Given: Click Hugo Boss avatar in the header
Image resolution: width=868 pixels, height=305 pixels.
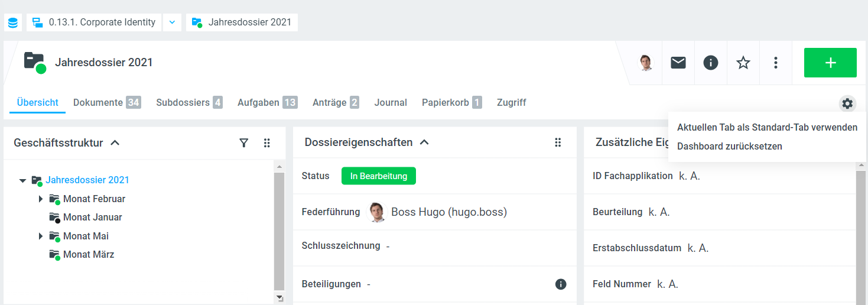Looking at the screenshot, I should pyautogui.click(x=646, y=63).
